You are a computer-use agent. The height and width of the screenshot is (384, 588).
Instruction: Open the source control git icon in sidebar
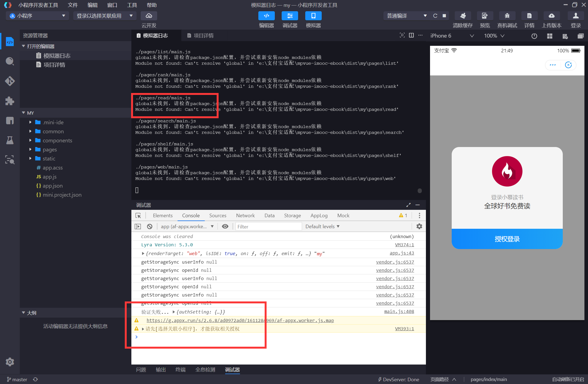click(x=10, y=81)
